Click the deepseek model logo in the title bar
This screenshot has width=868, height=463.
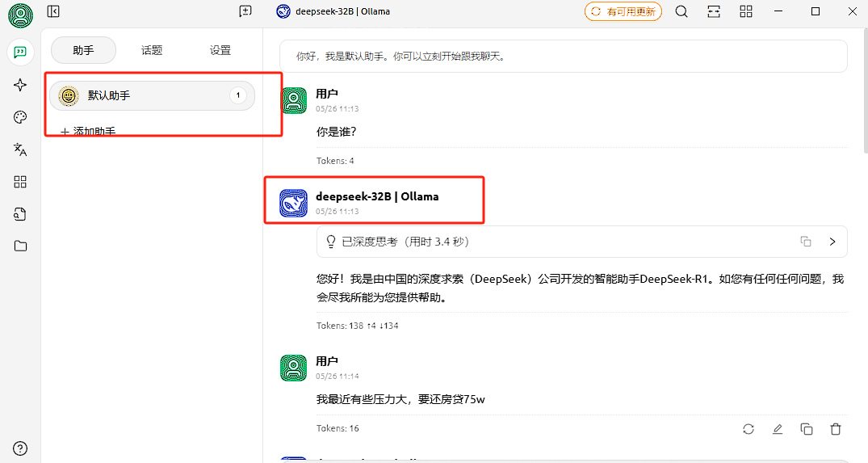(283, 11)
